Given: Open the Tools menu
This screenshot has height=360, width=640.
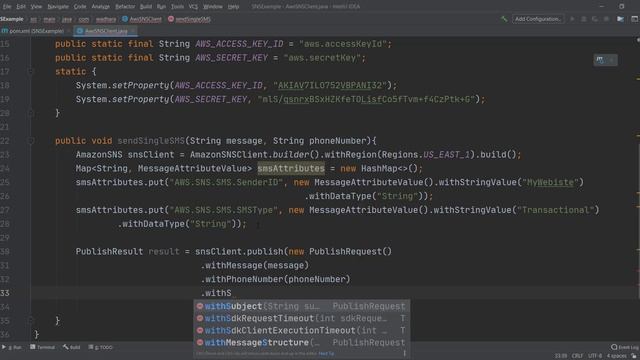Looking at the screenshot, I should point(177,7).
